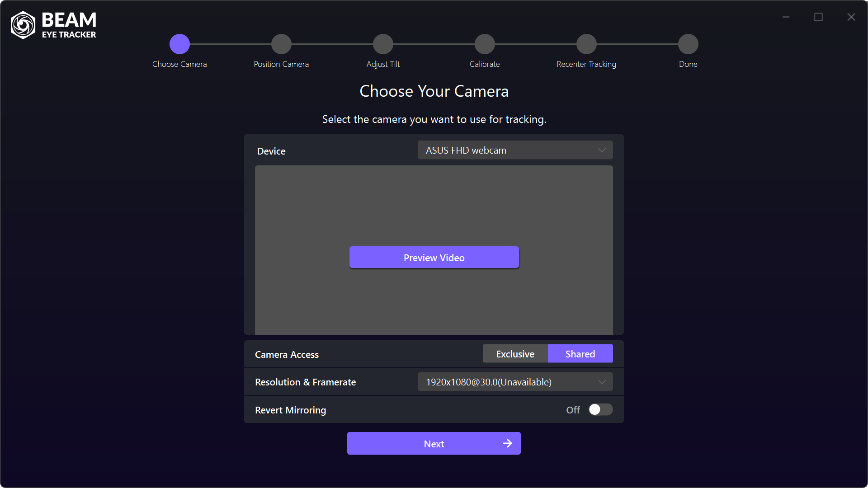Screen dimensions: 868x488
Task: Click the Camera Access label
Action: coord(287,355)
